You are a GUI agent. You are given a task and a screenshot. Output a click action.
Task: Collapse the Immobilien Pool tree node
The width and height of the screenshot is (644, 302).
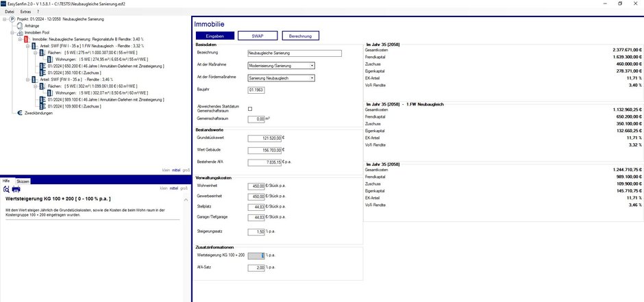pos(12,32)
